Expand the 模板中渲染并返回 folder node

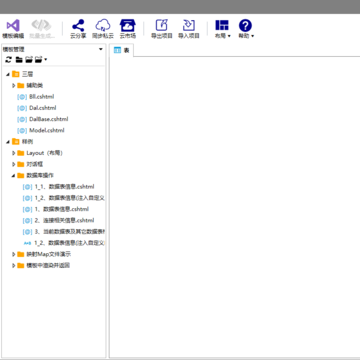14,266
